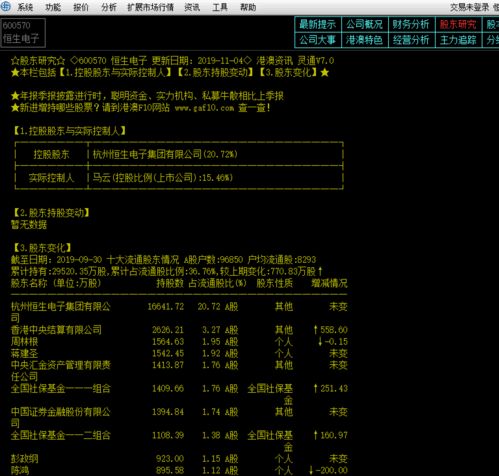Image resolution: width=499 pixels, height=476 pixels.
Task: Click the ↑251.43 change value
Action: click(330, 388)
